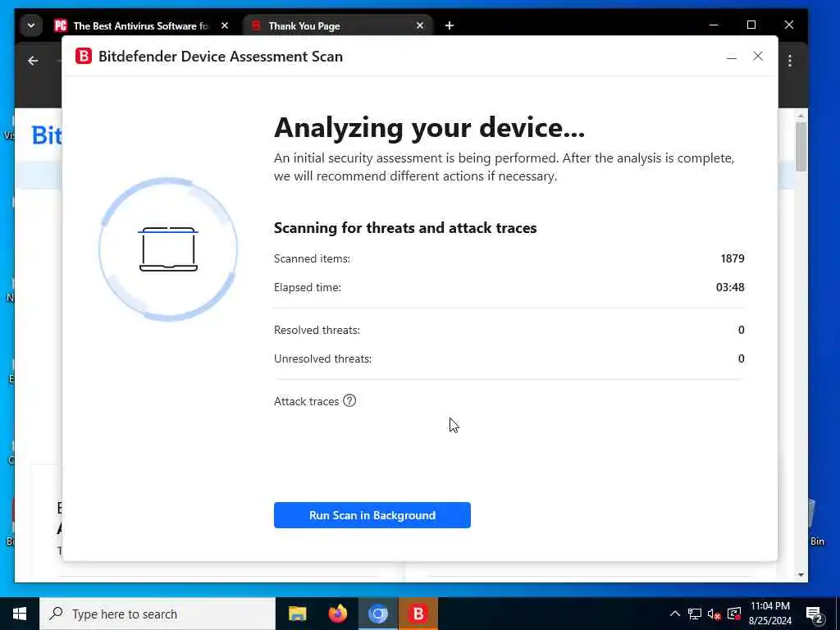Click the taskbar search box
The width and height of the screenshot is (840, 630).
(x=157, y=614)
